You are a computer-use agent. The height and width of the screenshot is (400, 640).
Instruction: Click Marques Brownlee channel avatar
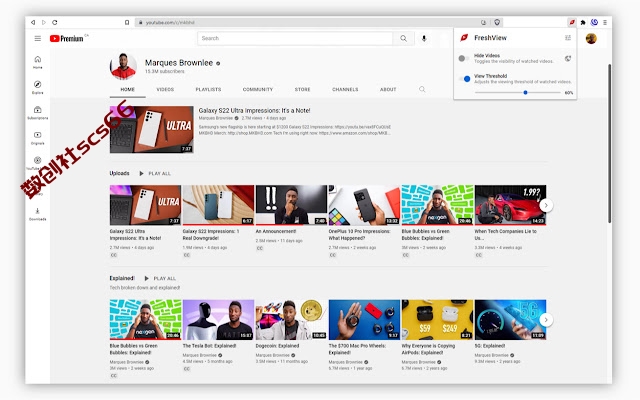pos(123,66)
